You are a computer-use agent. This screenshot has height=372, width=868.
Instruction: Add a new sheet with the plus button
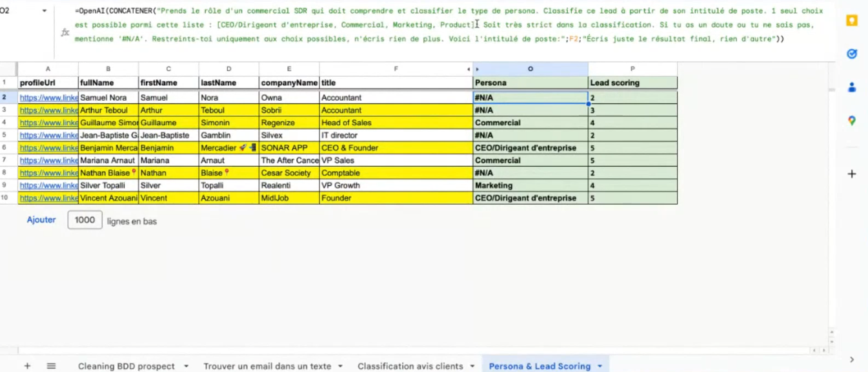pos(27,366)
